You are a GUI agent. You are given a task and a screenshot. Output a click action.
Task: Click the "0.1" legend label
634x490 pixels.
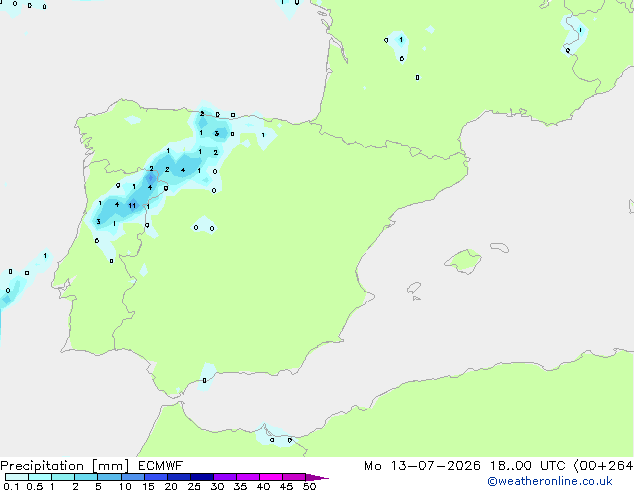coord(11,486)
